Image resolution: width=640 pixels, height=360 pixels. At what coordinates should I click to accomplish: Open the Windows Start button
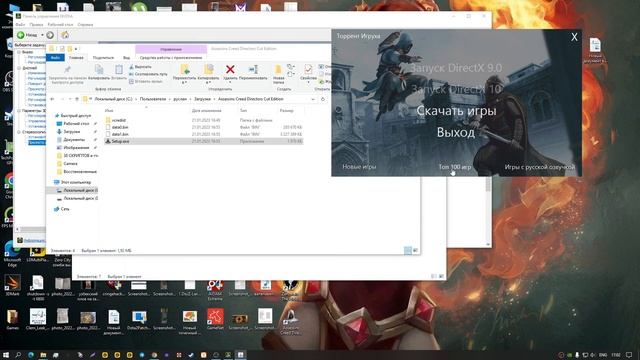[6, 355]
